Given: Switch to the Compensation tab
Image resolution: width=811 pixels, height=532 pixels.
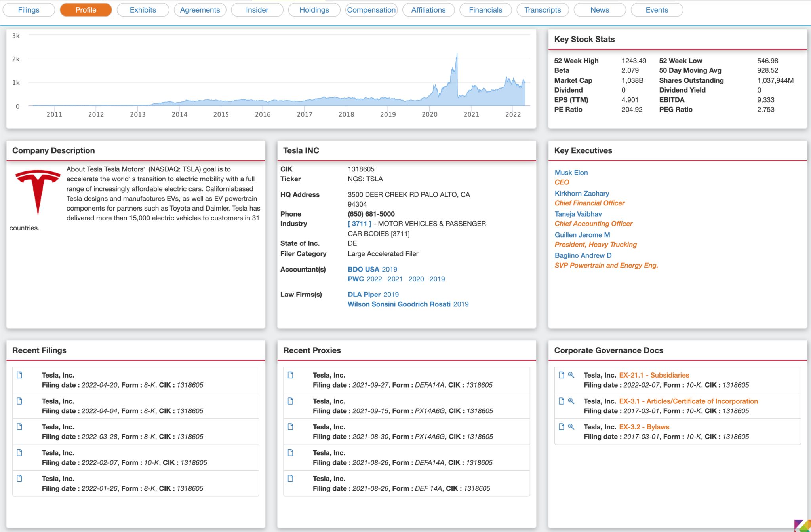Looking at the screenshot, I should (x=371, y=10).
